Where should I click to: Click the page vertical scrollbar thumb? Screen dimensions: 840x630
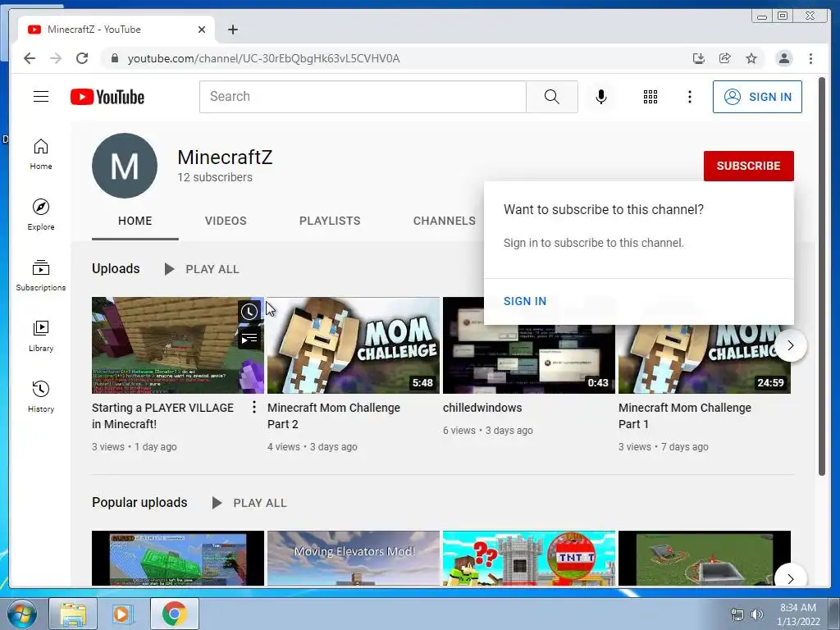[x=822, y=276]
